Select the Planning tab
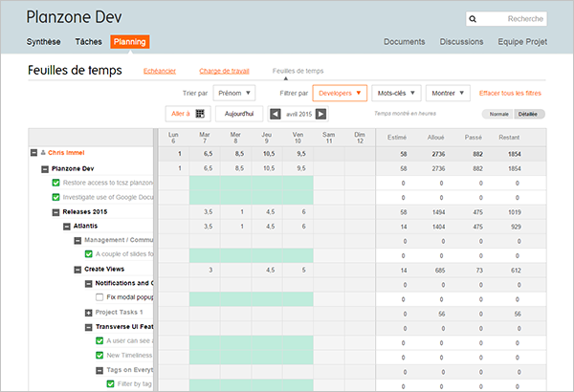 pos(129,42)
